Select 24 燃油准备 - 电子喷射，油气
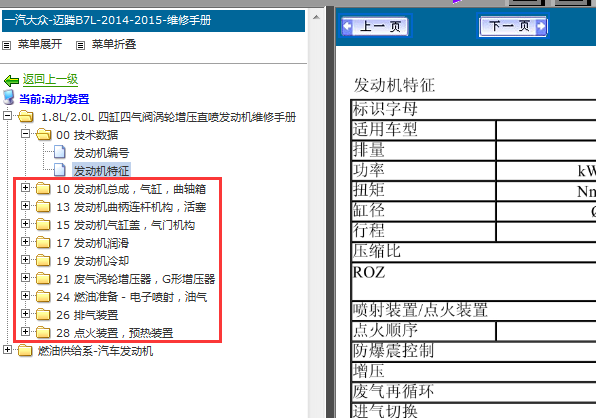596x418 pixels. [132, 297]
